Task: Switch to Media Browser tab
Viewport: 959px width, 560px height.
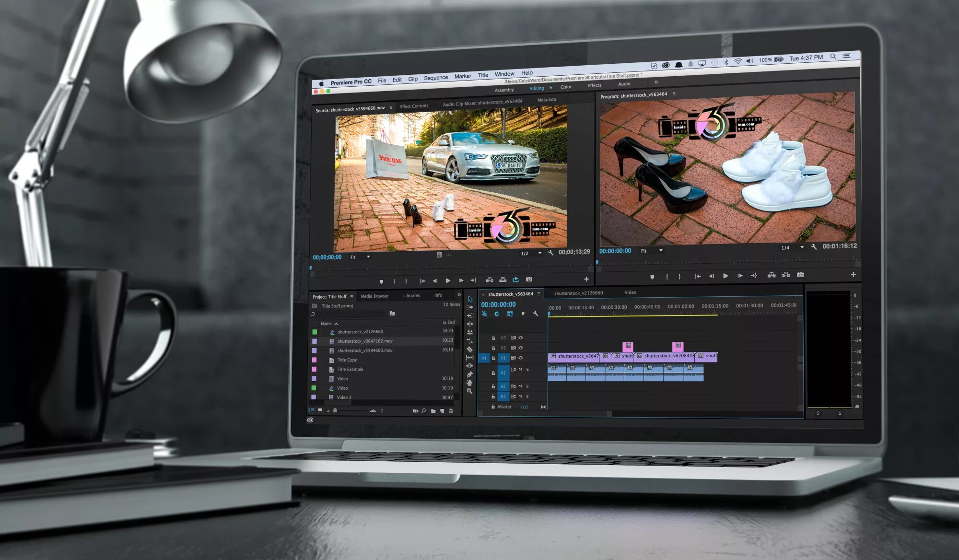Action: (x=374, y=296)
